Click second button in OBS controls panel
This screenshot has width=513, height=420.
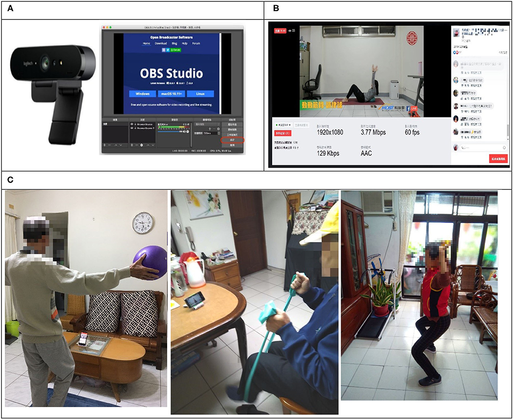pyautogui.click(x=232, y=130)
